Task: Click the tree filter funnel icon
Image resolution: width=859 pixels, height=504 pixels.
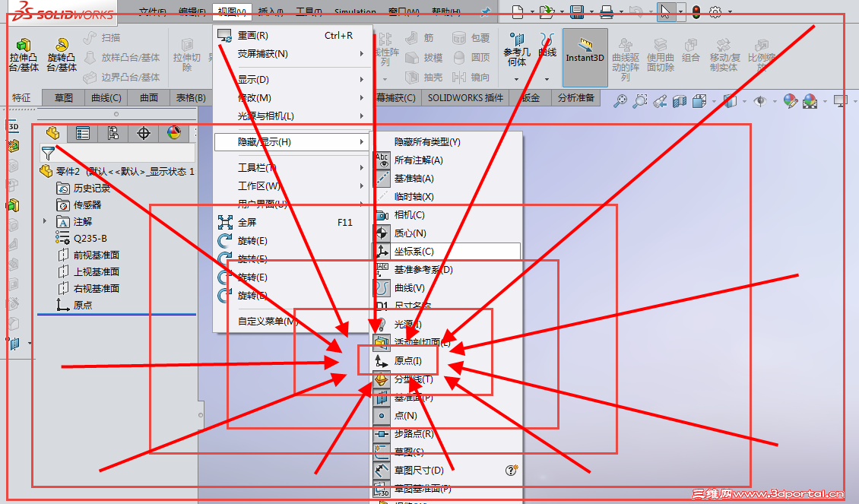Action: point(48,154)
